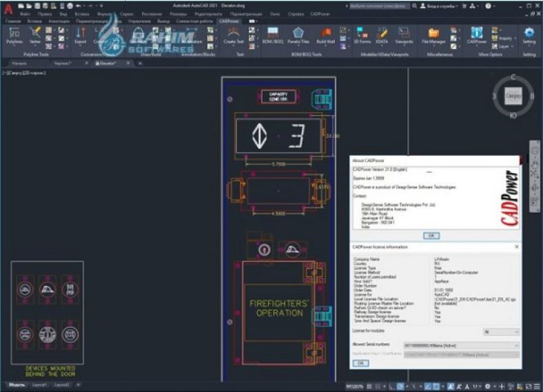Click the ViewCube top face
This screenshot has width=543, height=392.
coord(513,96)
